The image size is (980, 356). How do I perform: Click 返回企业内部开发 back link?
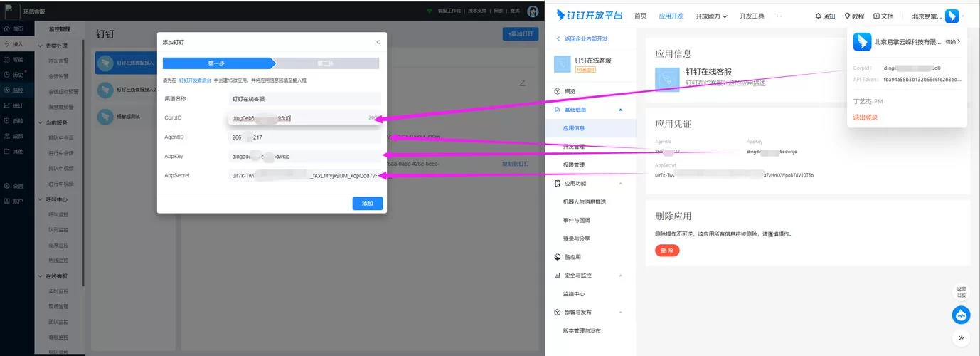582,38
